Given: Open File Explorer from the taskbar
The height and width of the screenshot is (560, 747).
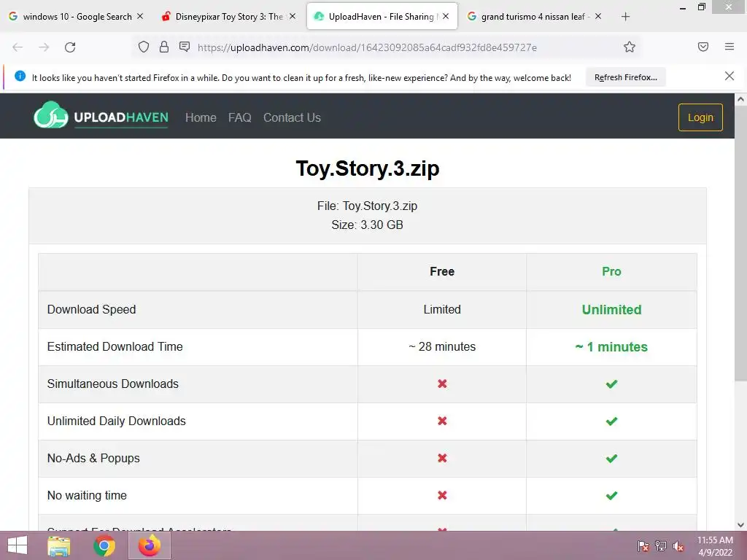Looking at the screenshot, I should 58,545.
